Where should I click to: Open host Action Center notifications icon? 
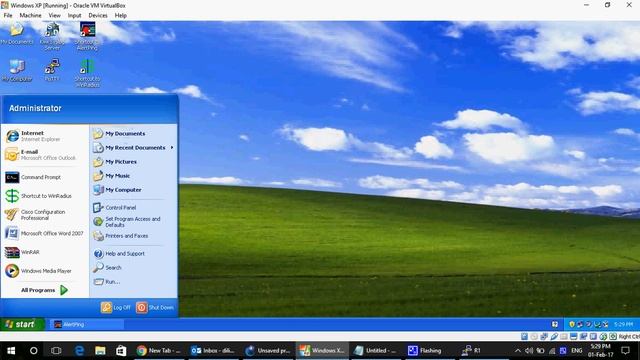pyautogui.click(x=625, y=351)
